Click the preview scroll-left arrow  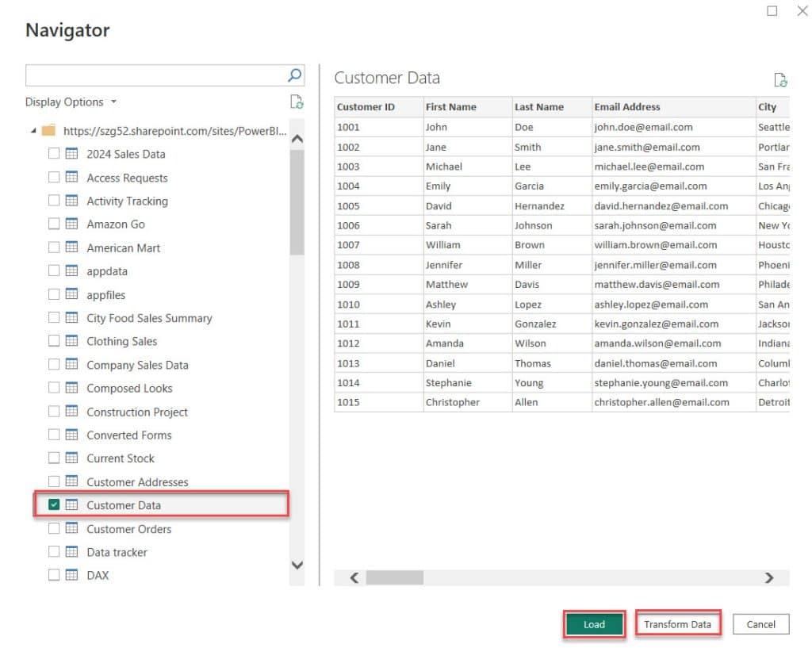click(354, 577)
